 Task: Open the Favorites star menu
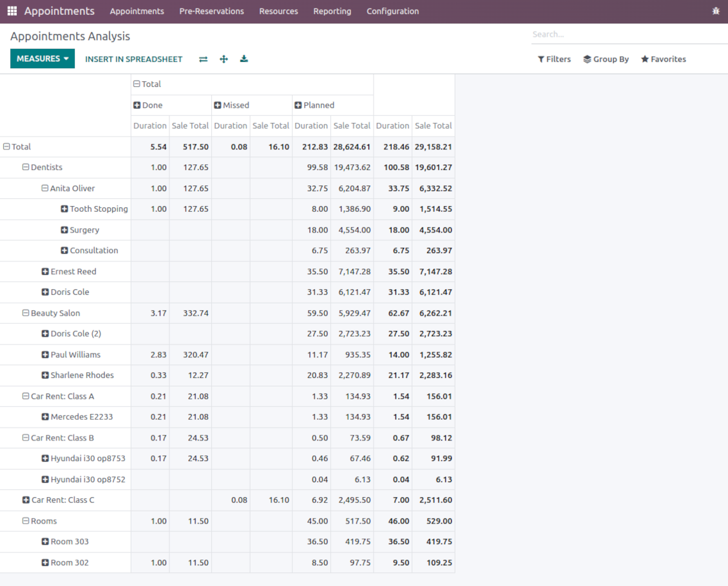(664, 59)
